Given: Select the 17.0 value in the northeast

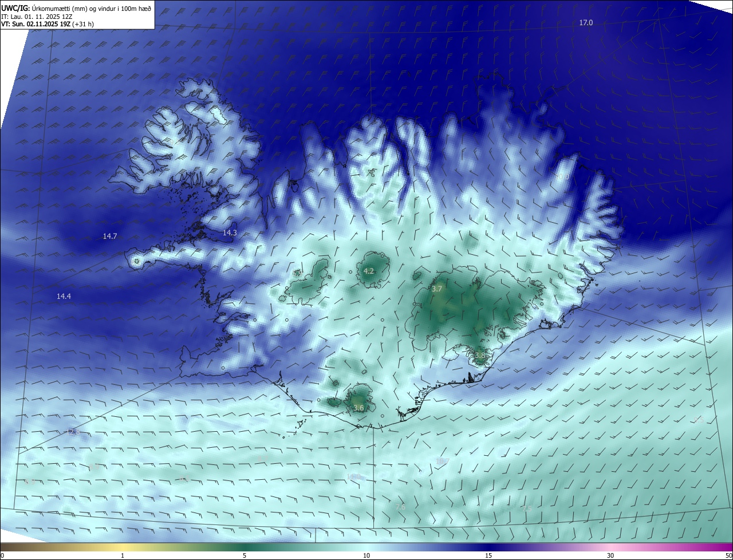Looking at the screenshot, I should click(x=586, y=23).
